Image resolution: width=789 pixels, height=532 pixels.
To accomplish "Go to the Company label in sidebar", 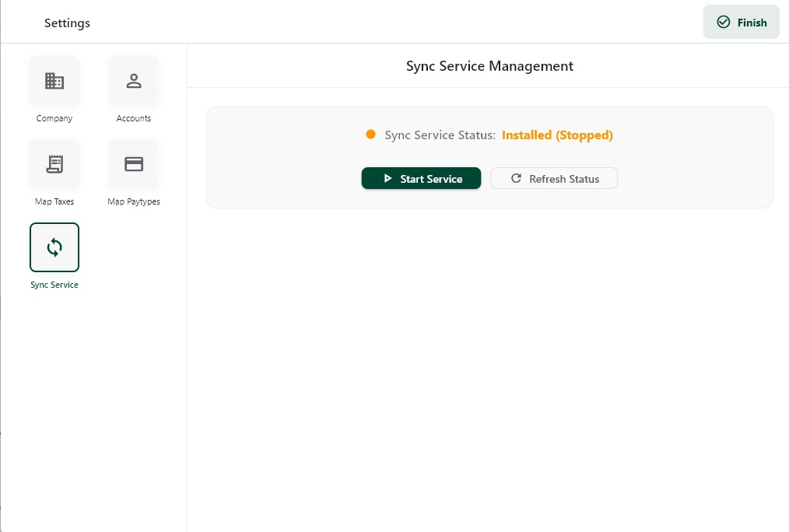I will (54, 118).
